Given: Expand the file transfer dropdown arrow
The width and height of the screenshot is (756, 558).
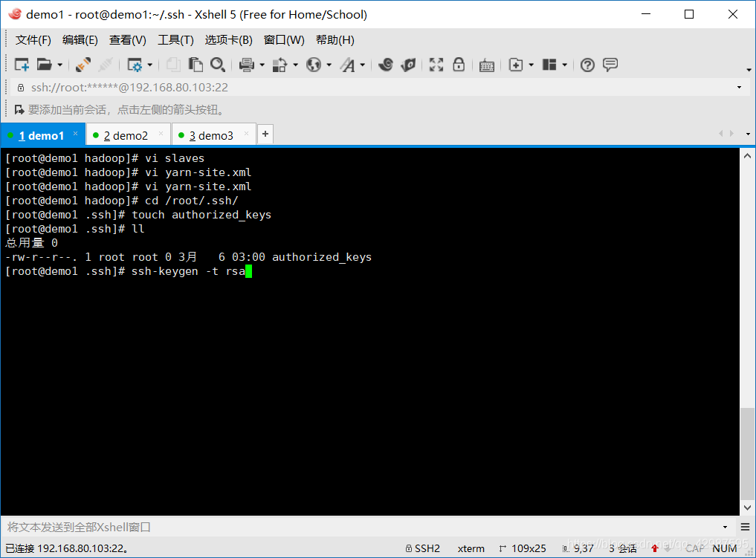Looking at the screenshot, I should (296, 65).
